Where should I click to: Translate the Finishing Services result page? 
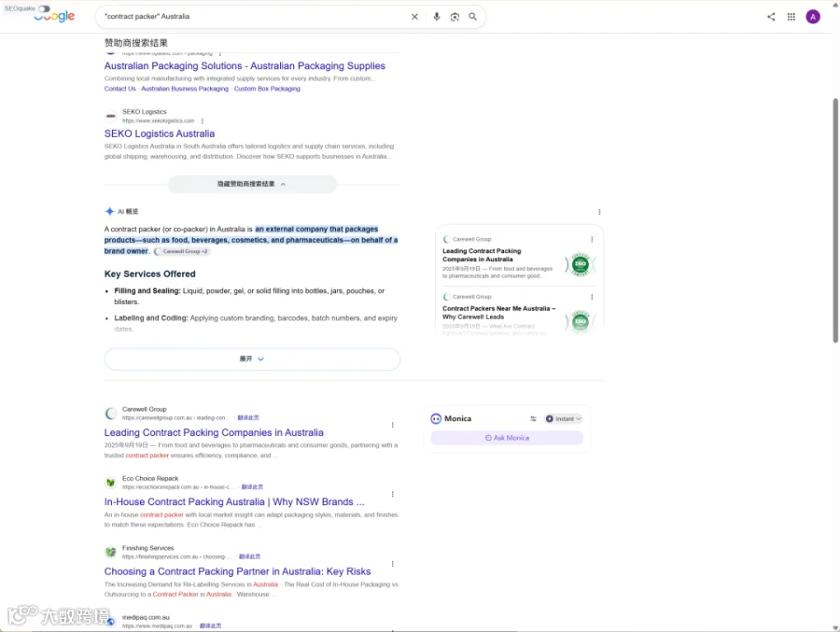tap(249, 556)
